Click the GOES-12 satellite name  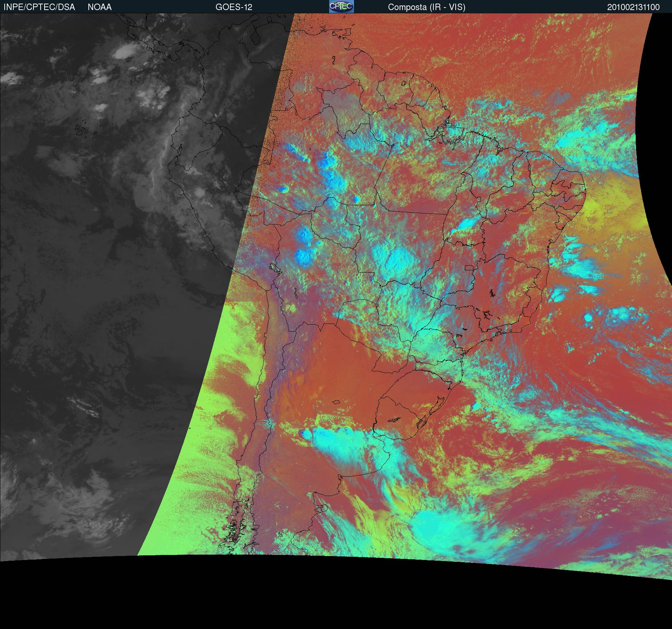(x=234, y=7)
